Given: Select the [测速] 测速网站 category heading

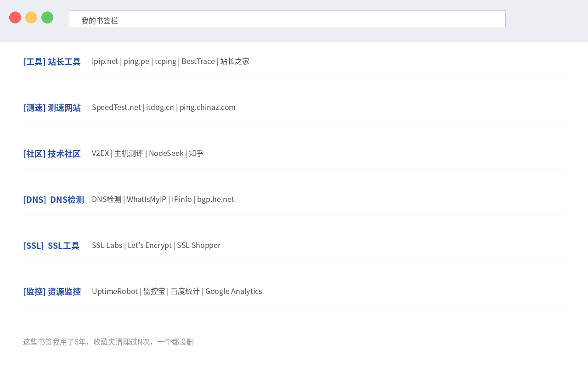Looking at the screenshot, I should click(52, 108).
